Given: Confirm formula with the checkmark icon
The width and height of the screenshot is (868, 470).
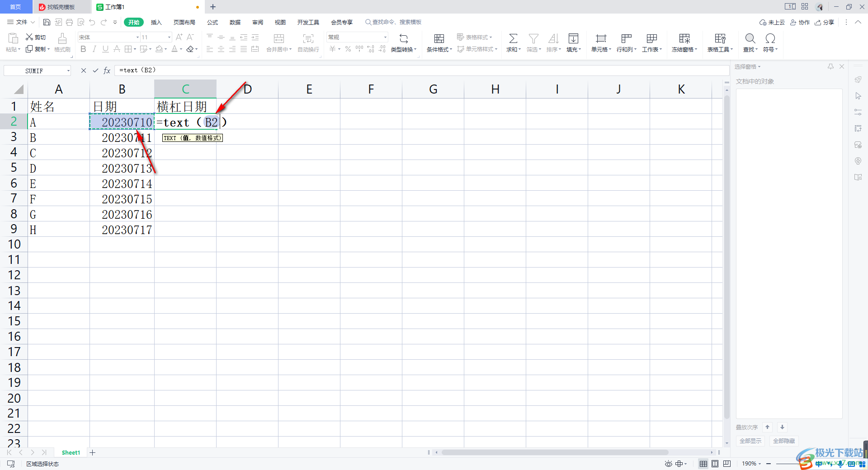Looking at the screenshot, I should 95,70.
